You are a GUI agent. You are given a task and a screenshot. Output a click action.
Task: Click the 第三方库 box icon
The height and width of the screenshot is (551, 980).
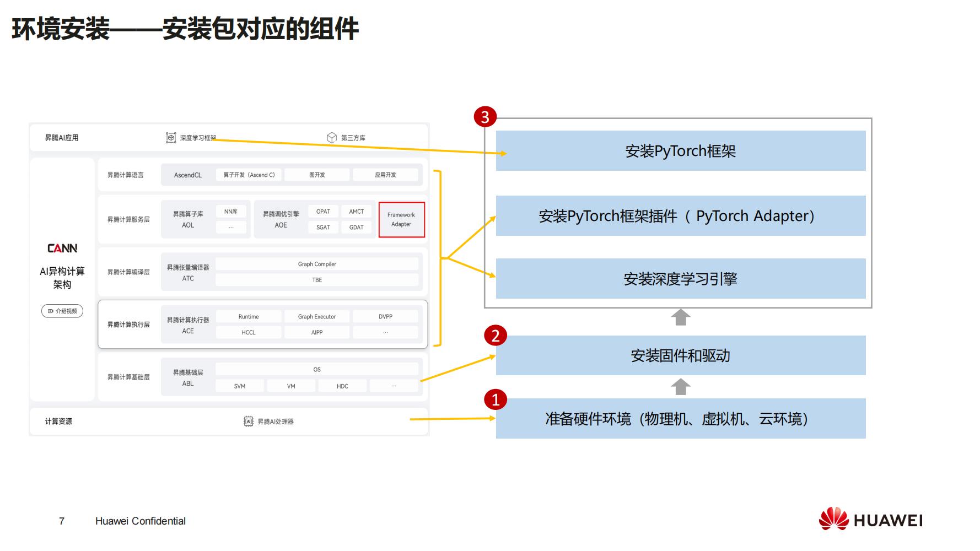[x=332, y=138]
